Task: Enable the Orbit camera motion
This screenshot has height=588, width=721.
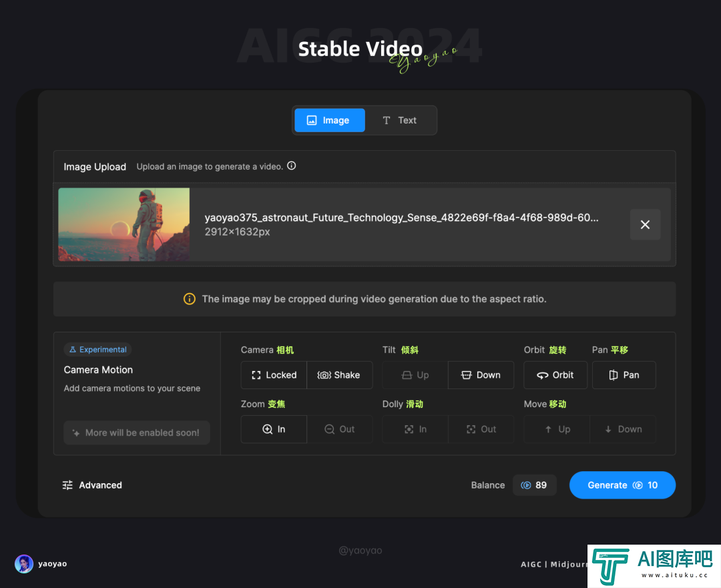Action: 555,375
